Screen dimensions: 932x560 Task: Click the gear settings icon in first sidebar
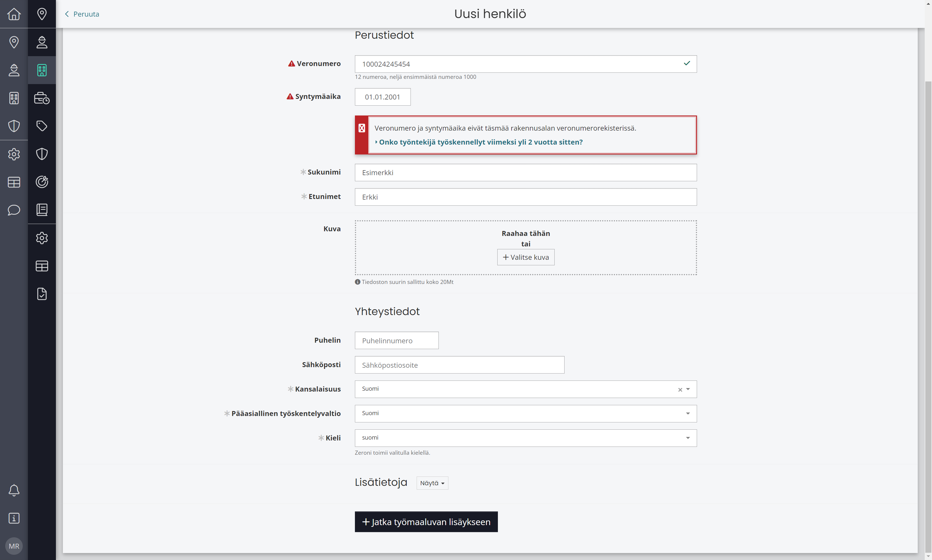pos(14,154)
